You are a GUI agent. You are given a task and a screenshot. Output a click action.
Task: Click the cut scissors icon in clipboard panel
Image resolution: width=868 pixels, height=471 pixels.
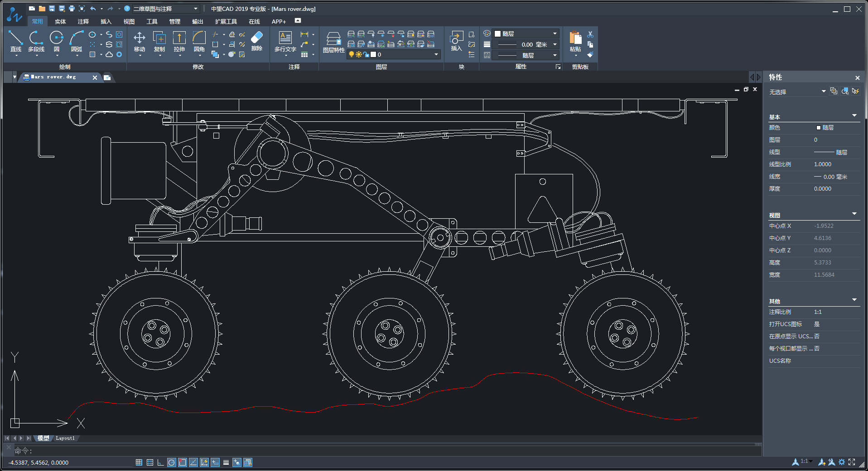[590, 34]
